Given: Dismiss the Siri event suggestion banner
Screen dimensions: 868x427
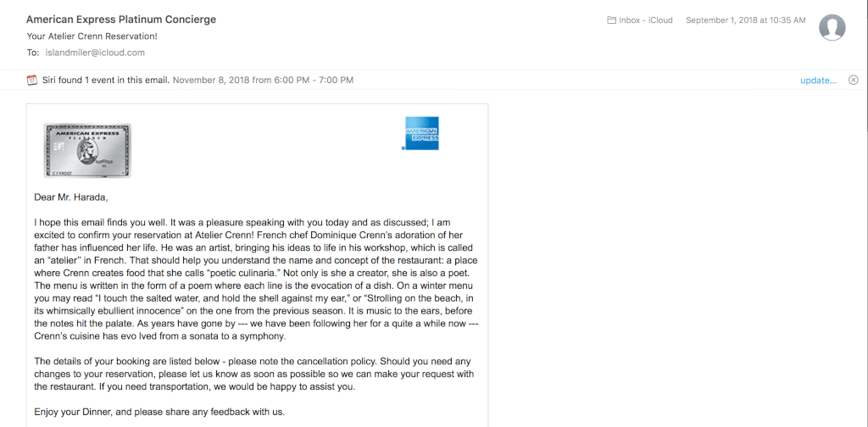Looking at the screenshot, I should click(854, 80).
